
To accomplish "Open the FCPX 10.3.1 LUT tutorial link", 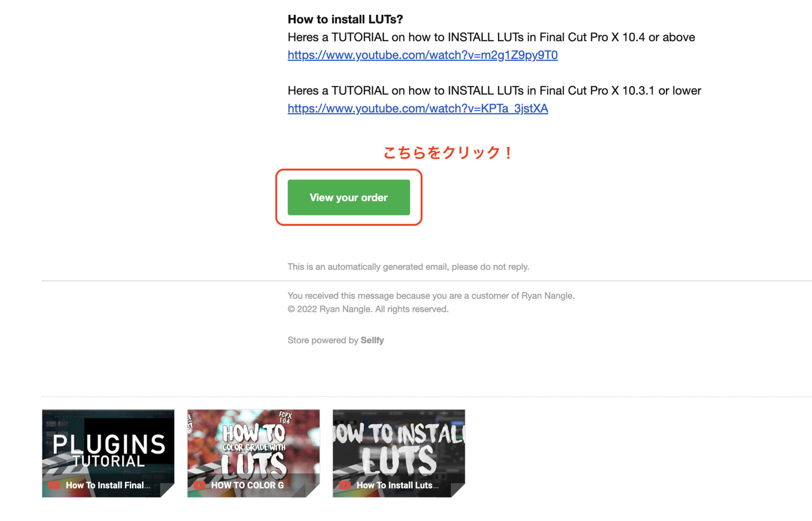I will point(418,108).
